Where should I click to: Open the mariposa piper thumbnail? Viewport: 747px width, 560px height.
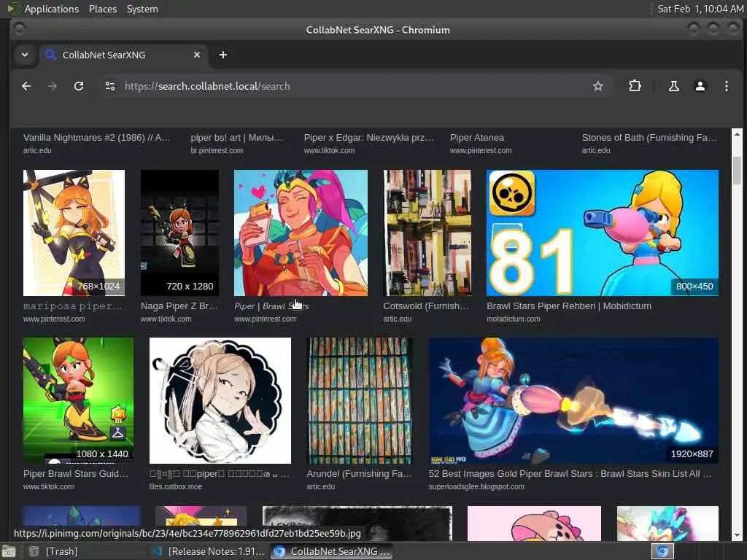click(x=74, y=233)
